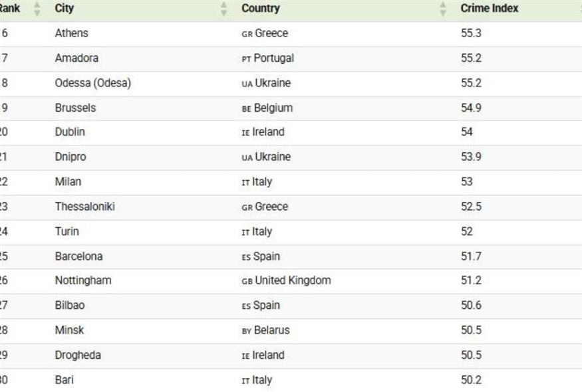Sort the table by Crime Index header
The height and width of the screenshot is (392, 582).
coord(489,9)
